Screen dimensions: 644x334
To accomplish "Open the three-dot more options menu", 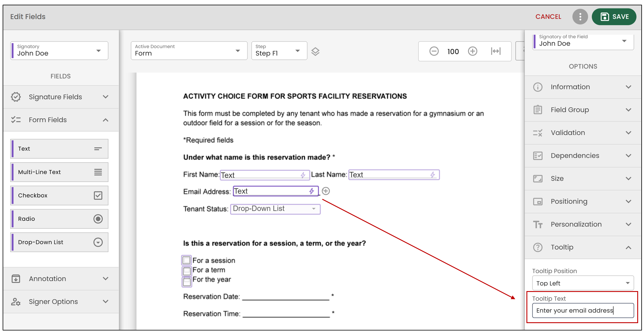I will click(580, 17).
